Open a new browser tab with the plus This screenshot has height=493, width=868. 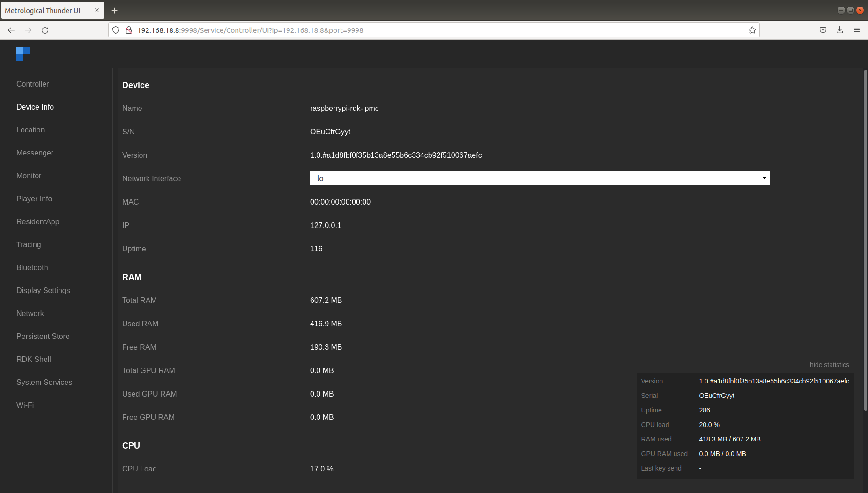(115, 10)
